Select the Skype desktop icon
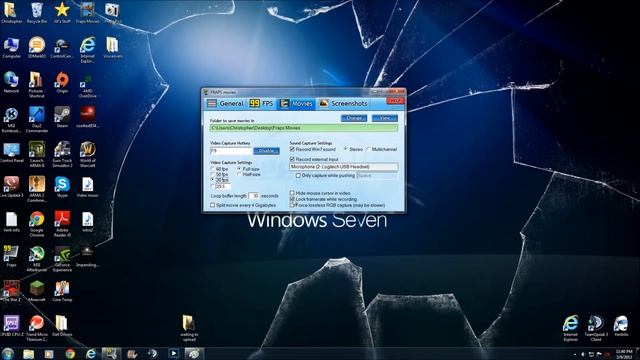Viewport: 640px width, 360px height. (x=62, y=187)
